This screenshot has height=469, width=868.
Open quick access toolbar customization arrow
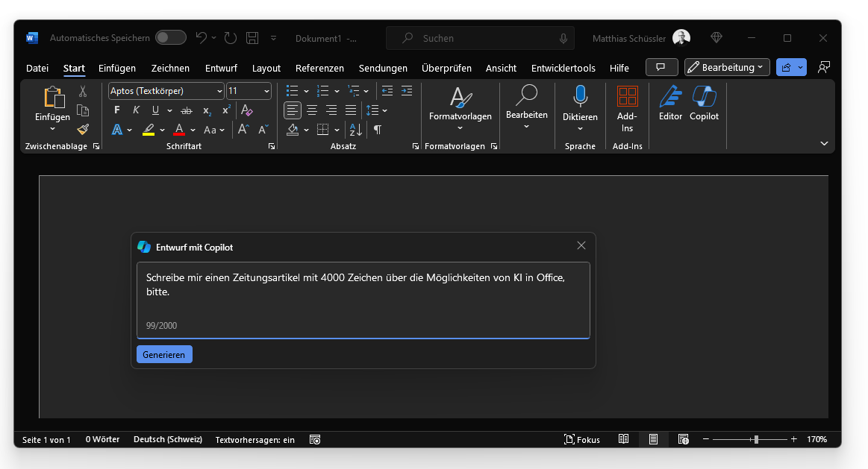(x=273, y=37)
